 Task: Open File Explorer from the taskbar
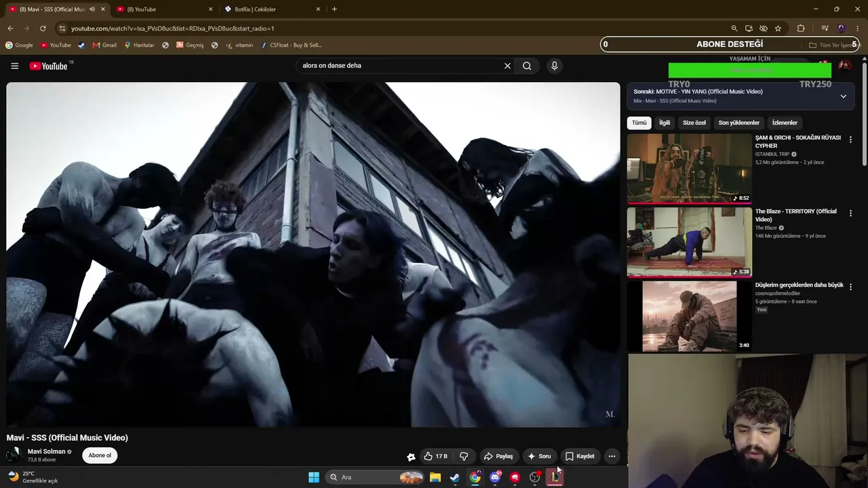[435, 477]
